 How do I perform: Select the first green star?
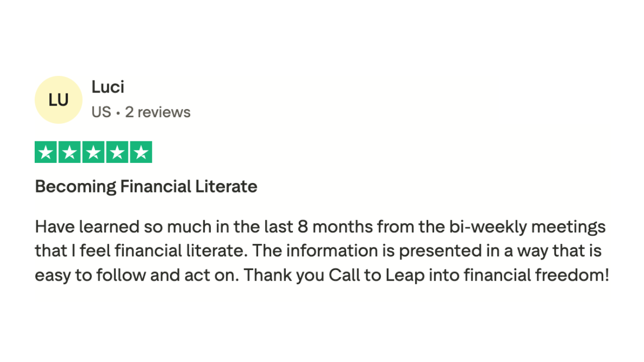click(x=46, y=152)
